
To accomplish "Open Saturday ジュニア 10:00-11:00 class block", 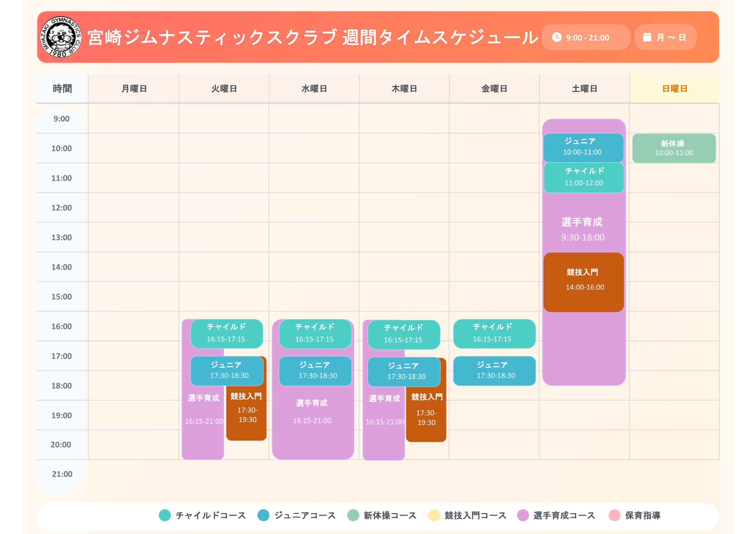I will 583,148.
